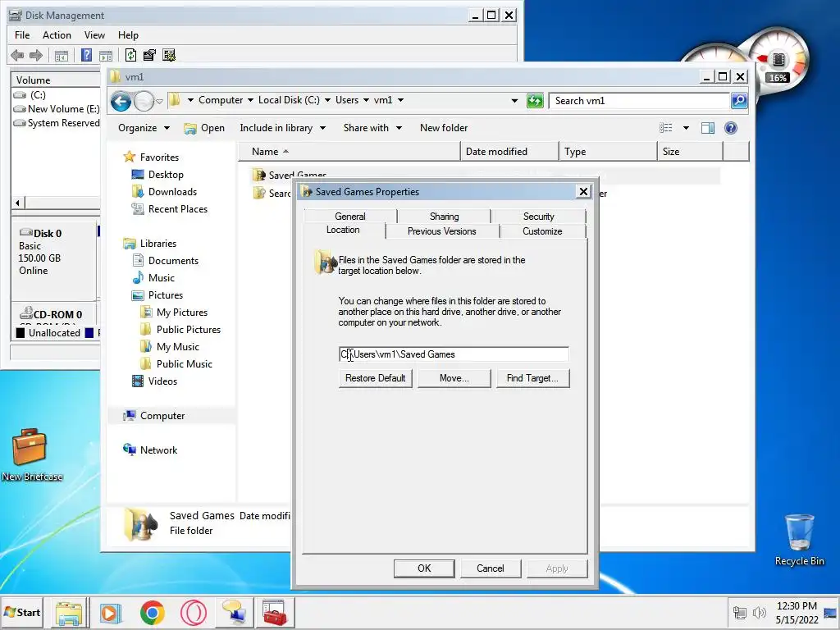Screen dimensions: 840x630
Task: Click OK in Saved Games Properties
Action: coord(424,568)
